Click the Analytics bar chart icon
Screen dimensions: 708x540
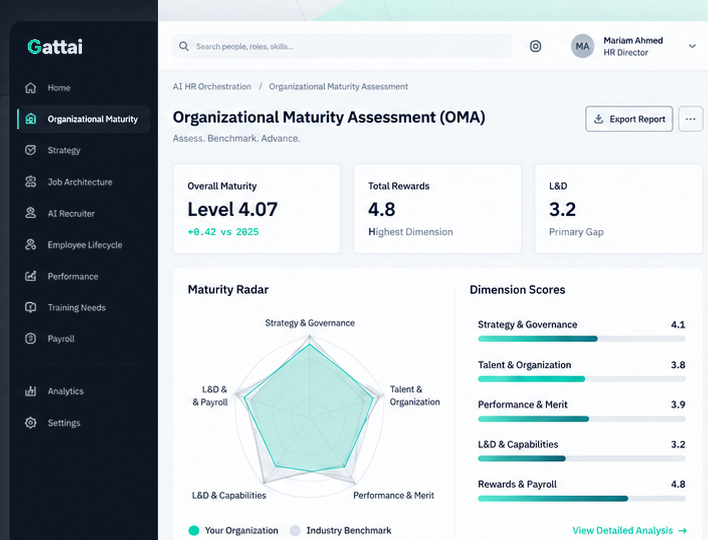coord(30,391)
